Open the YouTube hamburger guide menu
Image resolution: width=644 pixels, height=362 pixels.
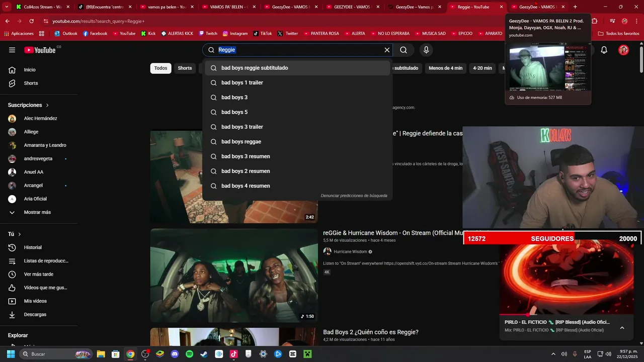pyautogui.click(x=12, y=50)
